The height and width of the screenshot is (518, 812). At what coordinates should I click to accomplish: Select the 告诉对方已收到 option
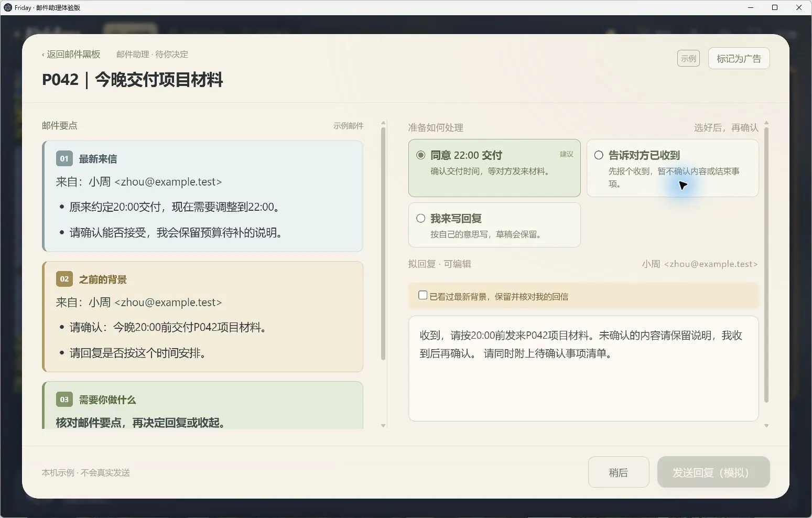pos(673,168)
